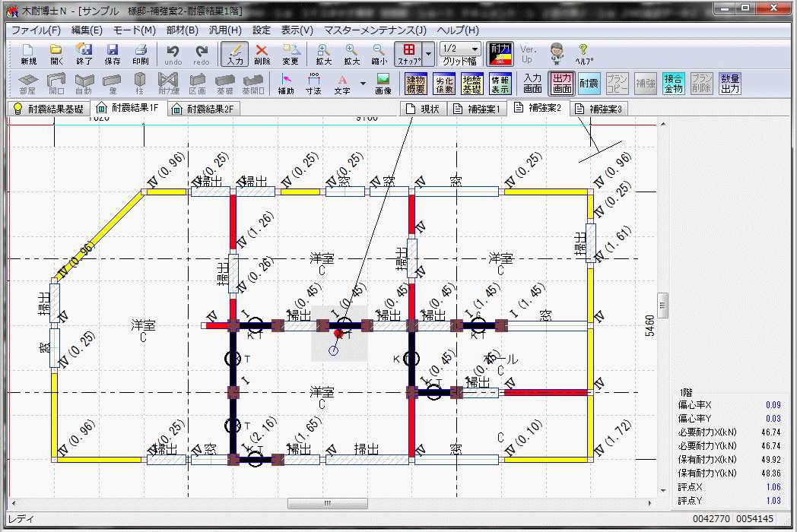797x532 pixels.
Task: Expand the dropdown arrow next to 文字
Action: point(363,84)
